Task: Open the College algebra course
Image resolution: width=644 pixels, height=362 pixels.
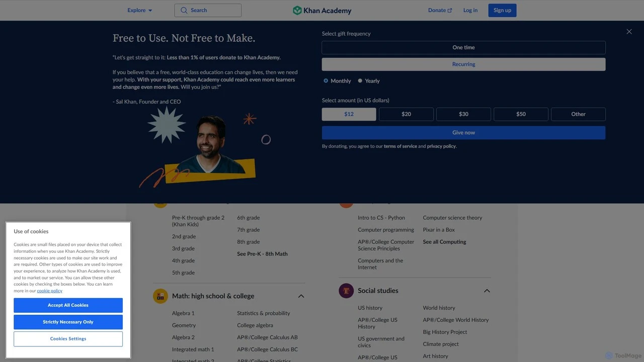Action: tap(255, 325)
